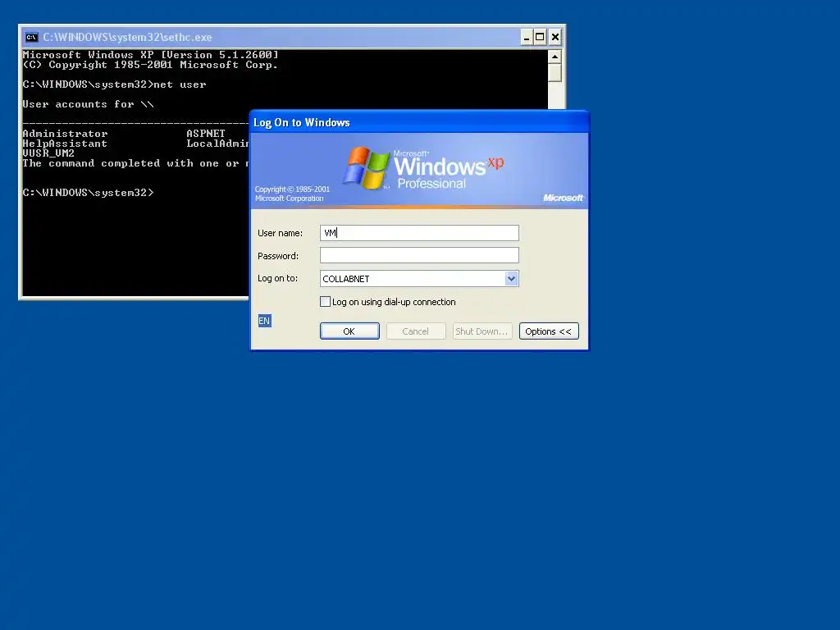Click the Options << button
Screen dimensions: 840x630
tap(549, 331)
